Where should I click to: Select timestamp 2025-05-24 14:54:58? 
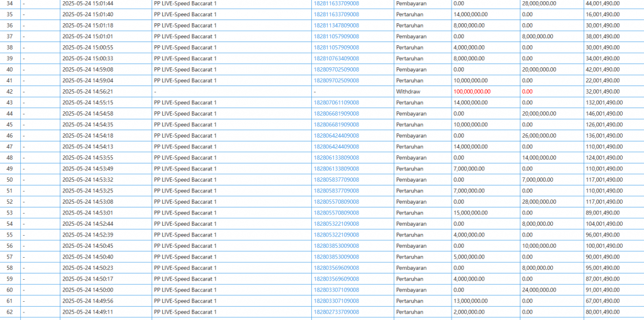[x=88, y=113]
